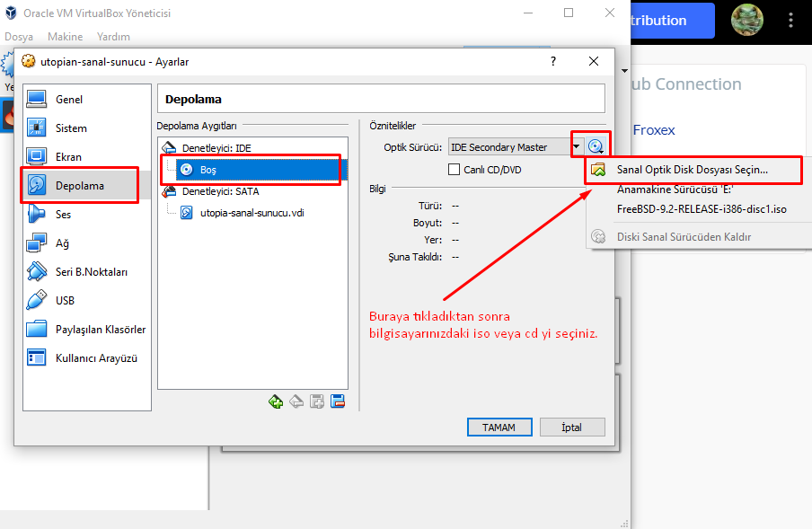Open the Froxex link in browser
The width and height of the screenshot is (812, 529).
(654, 130)
